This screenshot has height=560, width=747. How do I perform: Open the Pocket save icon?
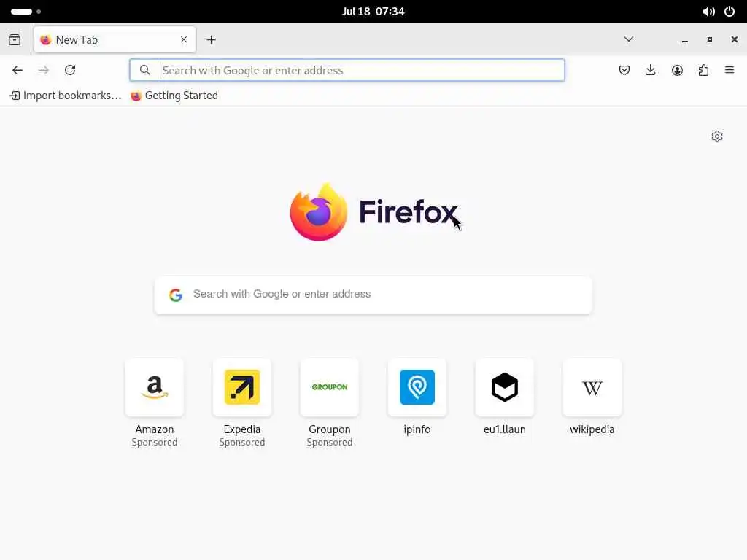pyautogui.click(x=624, y=71)
